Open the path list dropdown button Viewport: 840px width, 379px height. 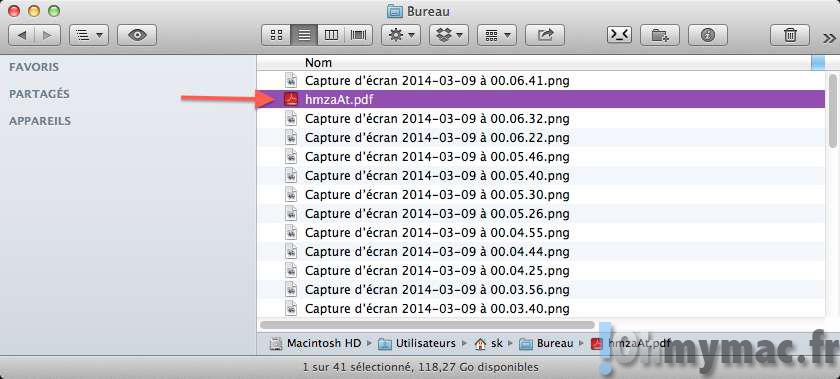[89, 35]
